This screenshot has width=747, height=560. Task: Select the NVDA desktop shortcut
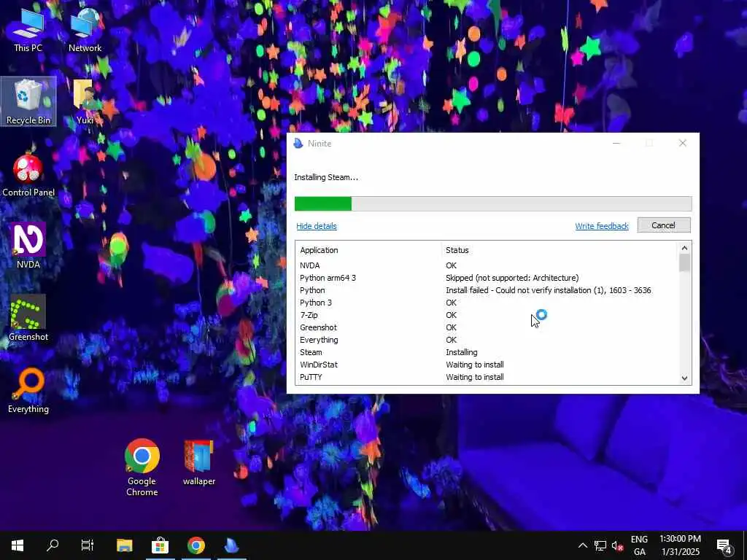(x=28, y=246)
